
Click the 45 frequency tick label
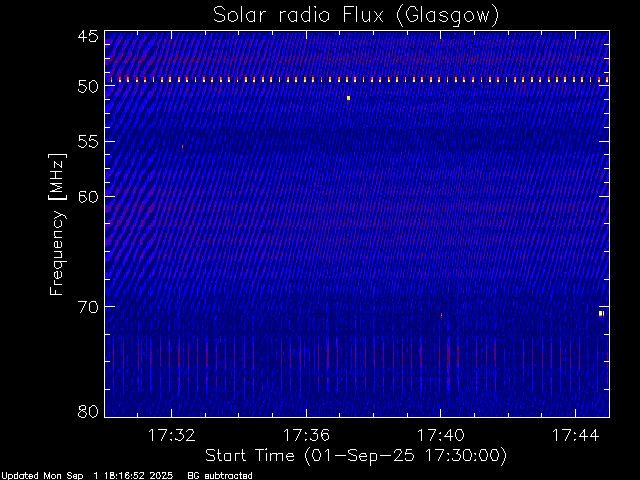(x=88, y=36)
